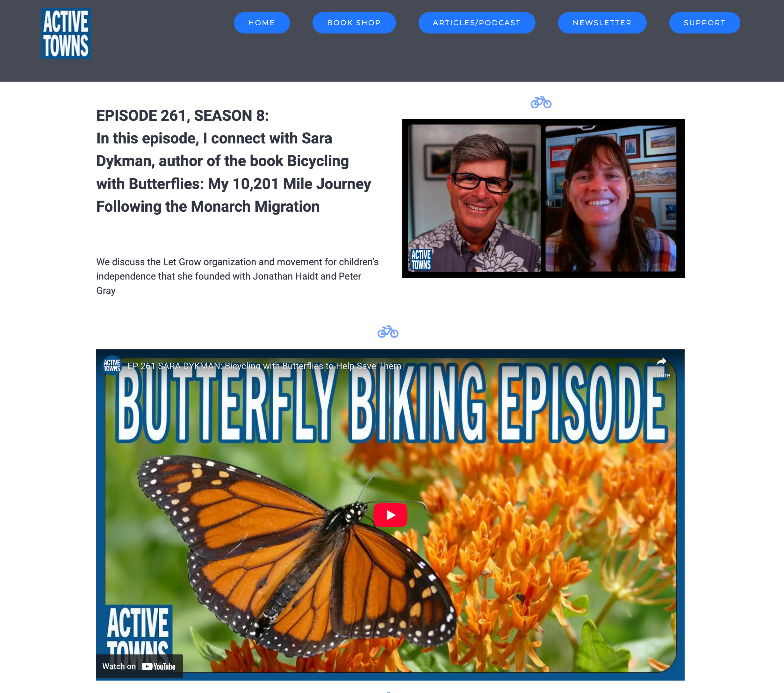
Task: Open ARTICLES/PODCAST section
Action: tap(476, 23)
